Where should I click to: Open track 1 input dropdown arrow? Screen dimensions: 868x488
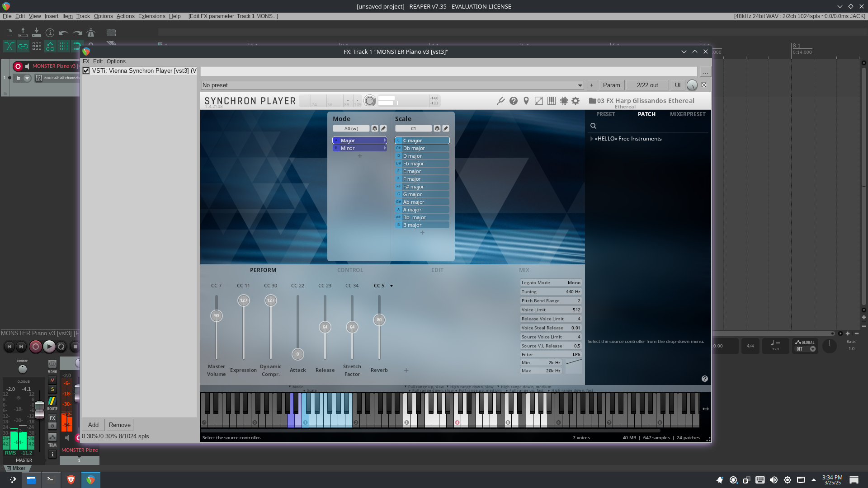point(27,78)
